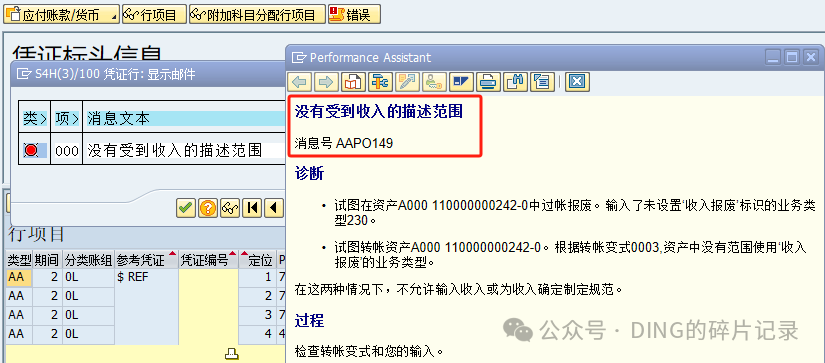Open help via orange question mark

[208, 208]
